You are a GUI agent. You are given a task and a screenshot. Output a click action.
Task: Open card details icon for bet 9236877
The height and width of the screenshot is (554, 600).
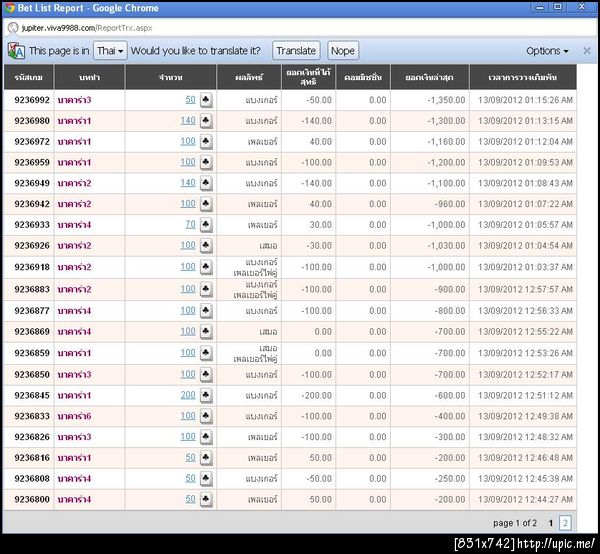pos(206,311)
